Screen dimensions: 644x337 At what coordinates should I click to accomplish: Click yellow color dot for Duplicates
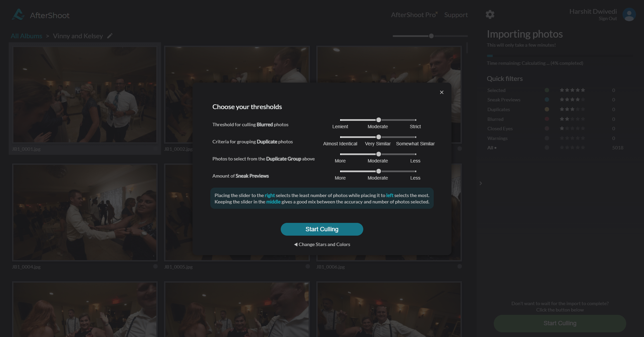click(x=547, y=109)
